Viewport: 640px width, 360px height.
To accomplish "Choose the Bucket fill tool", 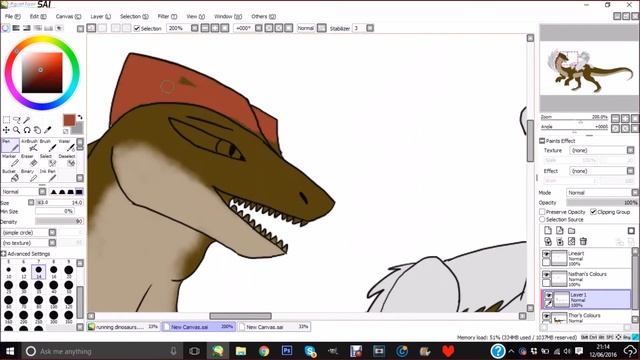I will 10,176.
